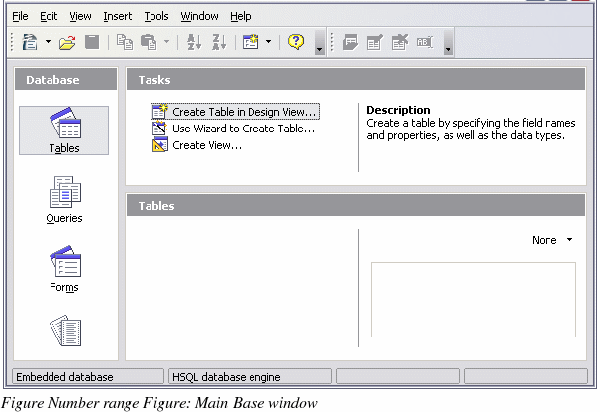Image resolution: width=601 pixels, height=413 pixels.
Task: Expand the New document dropdown arrow
Action: point(48,42)
